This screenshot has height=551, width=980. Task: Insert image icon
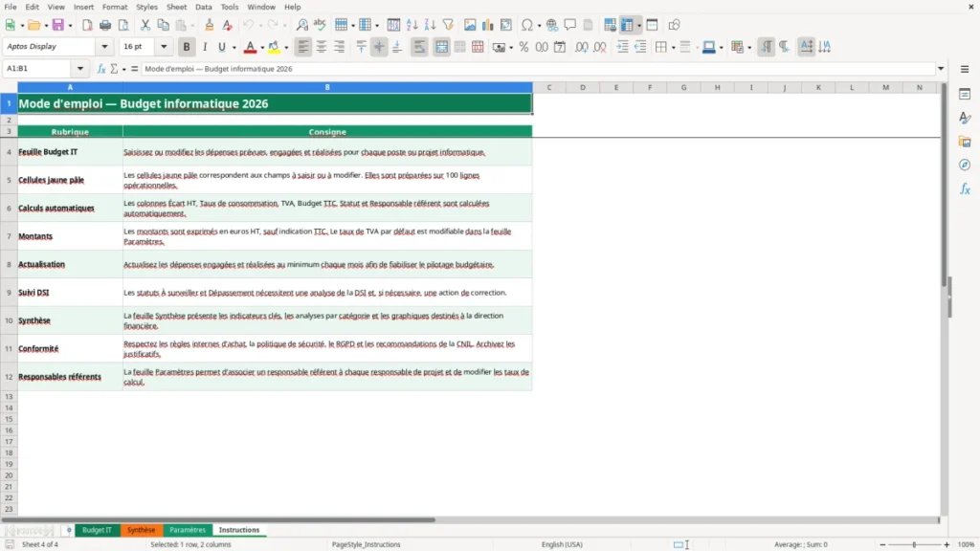click(470, 25)
